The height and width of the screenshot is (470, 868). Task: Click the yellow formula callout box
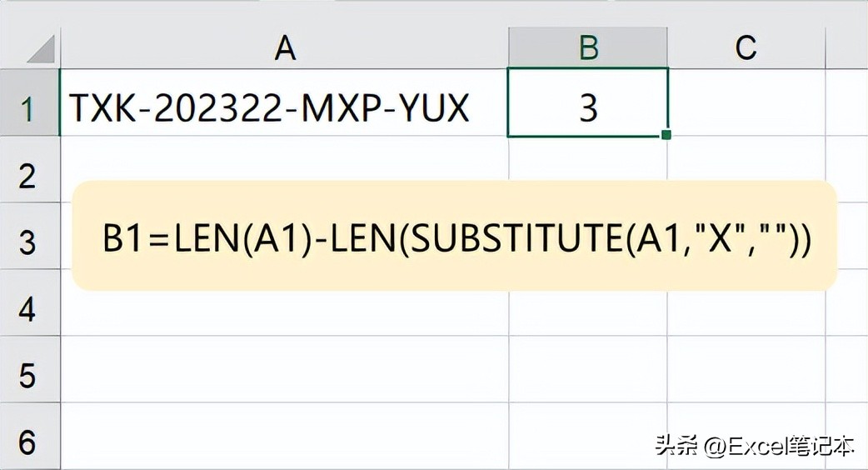[x=454, y=236]
